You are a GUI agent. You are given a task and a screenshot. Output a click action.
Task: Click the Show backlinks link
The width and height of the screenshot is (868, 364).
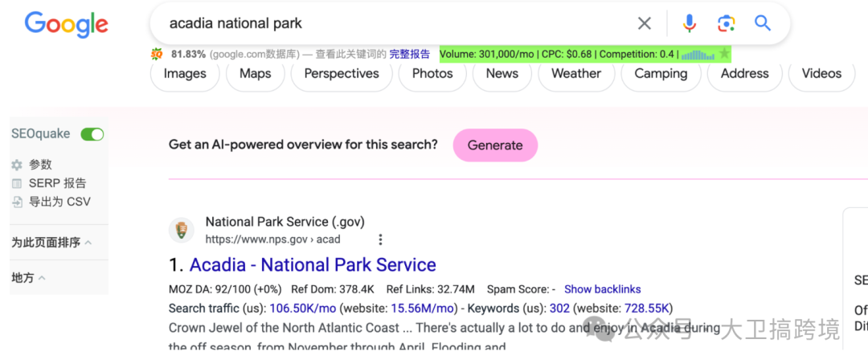point(602,289)
